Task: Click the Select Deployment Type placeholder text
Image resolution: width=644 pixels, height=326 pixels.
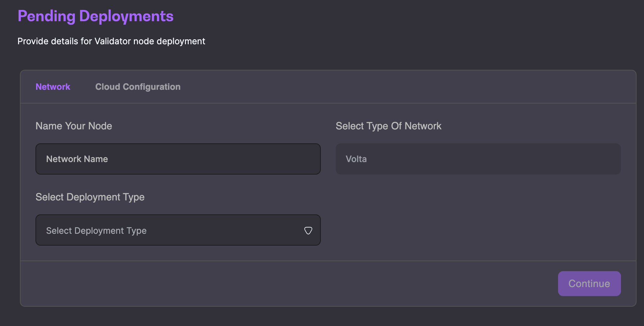Action: [96, 231]
